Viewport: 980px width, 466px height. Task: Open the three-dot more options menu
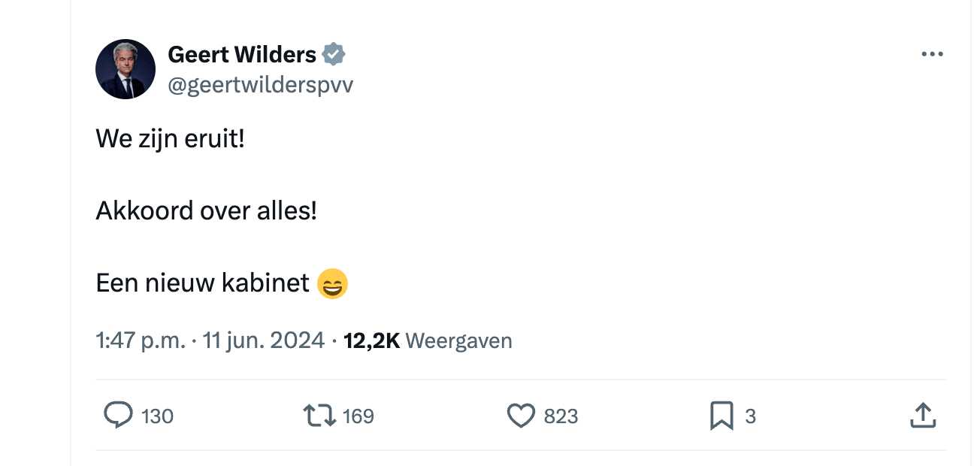click(932, 54)
